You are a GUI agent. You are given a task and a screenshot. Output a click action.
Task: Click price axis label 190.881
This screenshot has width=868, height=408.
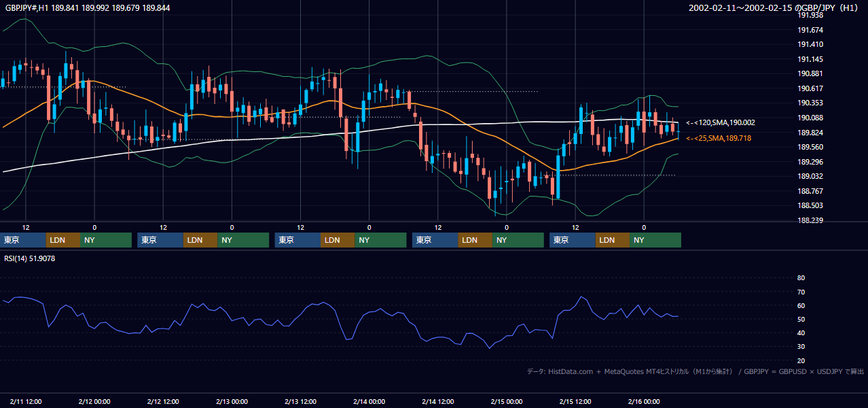click(x=810, y=73)
